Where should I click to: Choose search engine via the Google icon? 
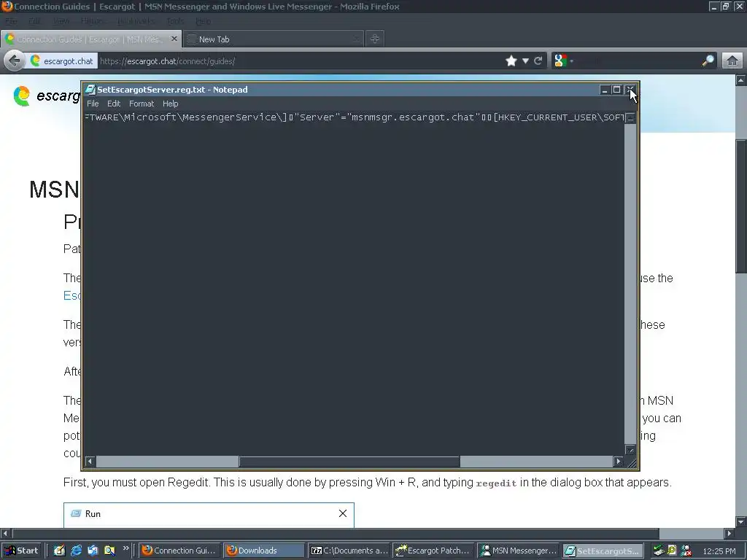coord(561,61)
